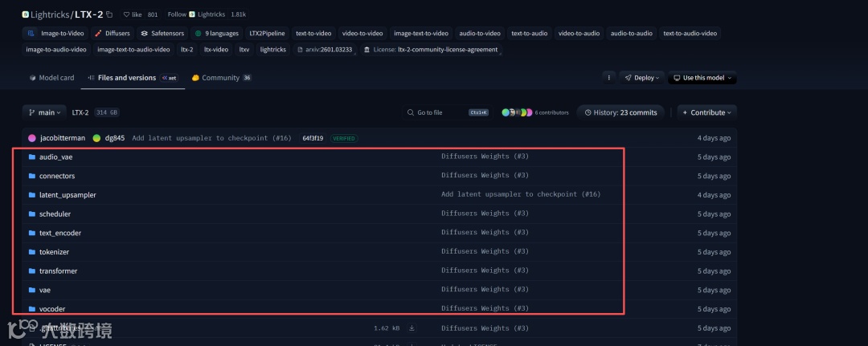Click the transformer folder icon
The width and height of the screenshot is (868, 346).
(32, 271)
